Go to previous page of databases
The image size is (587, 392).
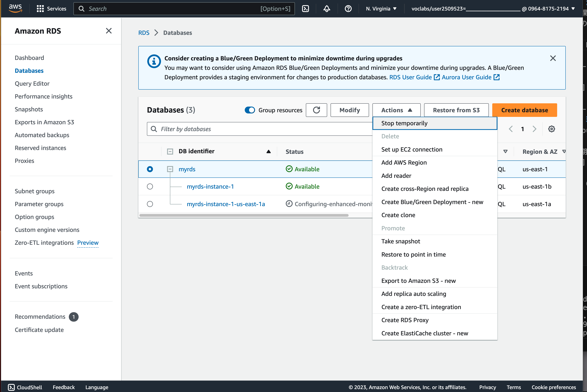point(511,129)
